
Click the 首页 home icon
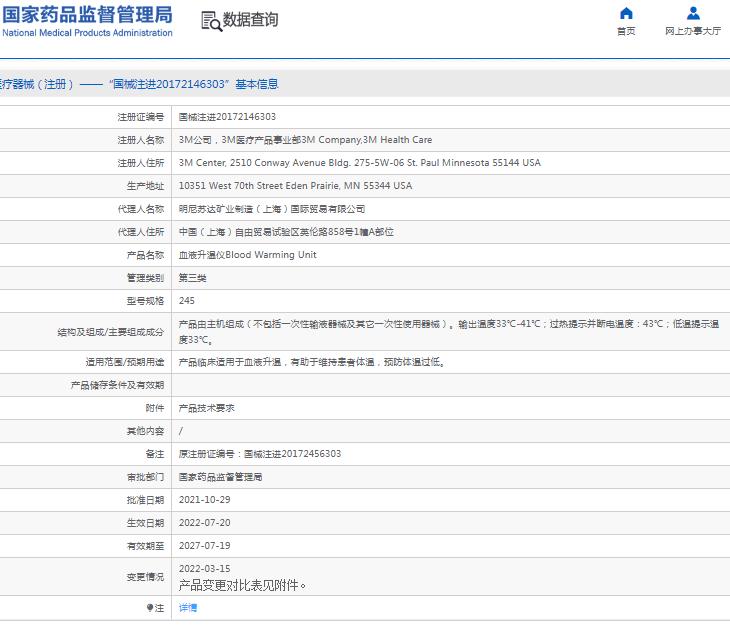pos(626,13)
